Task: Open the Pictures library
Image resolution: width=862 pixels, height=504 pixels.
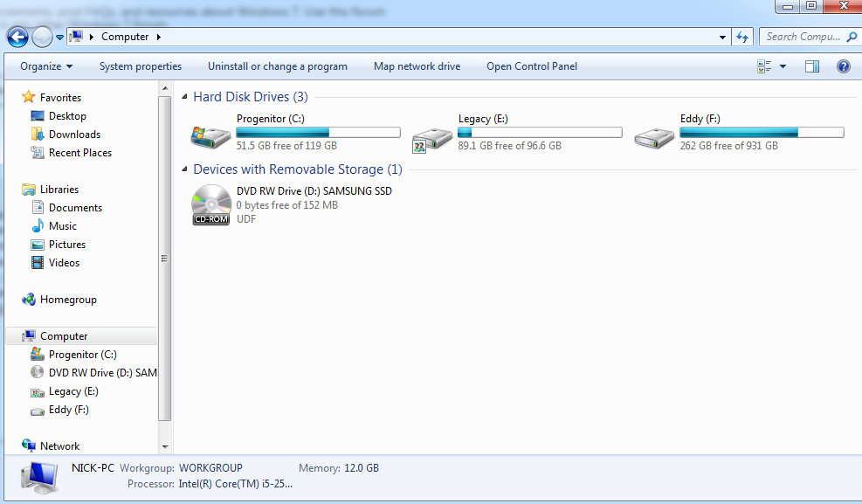Action: click(67, 245)
